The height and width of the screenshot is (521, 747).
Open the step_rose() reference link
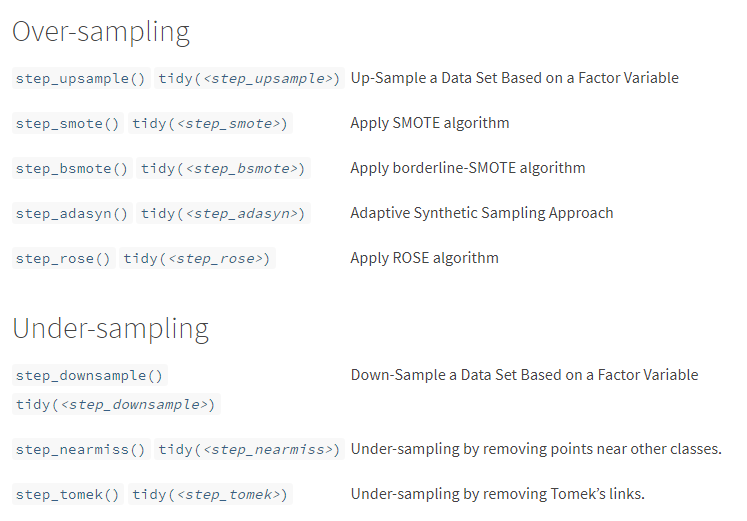63,258
